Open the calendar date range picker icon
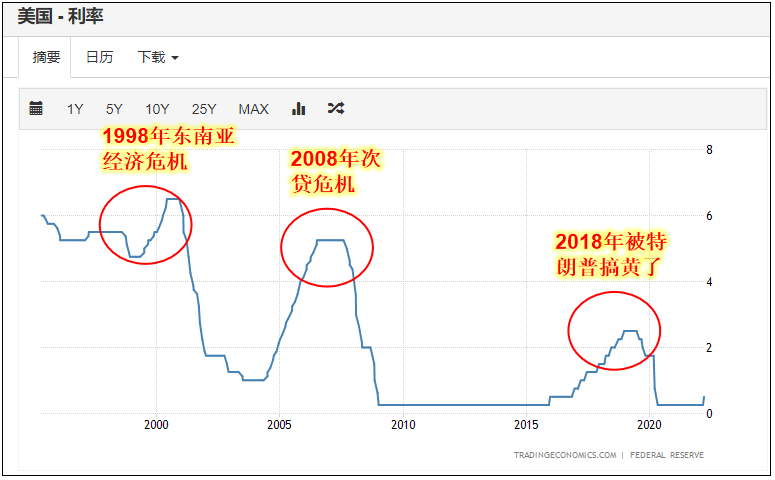 (x=36, y=109)
